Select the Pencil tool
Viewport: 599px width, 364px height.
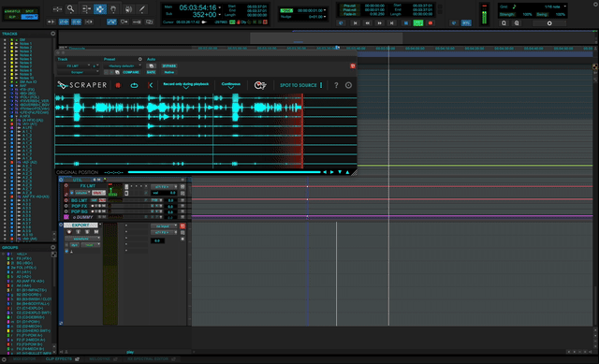coord(141,8)
